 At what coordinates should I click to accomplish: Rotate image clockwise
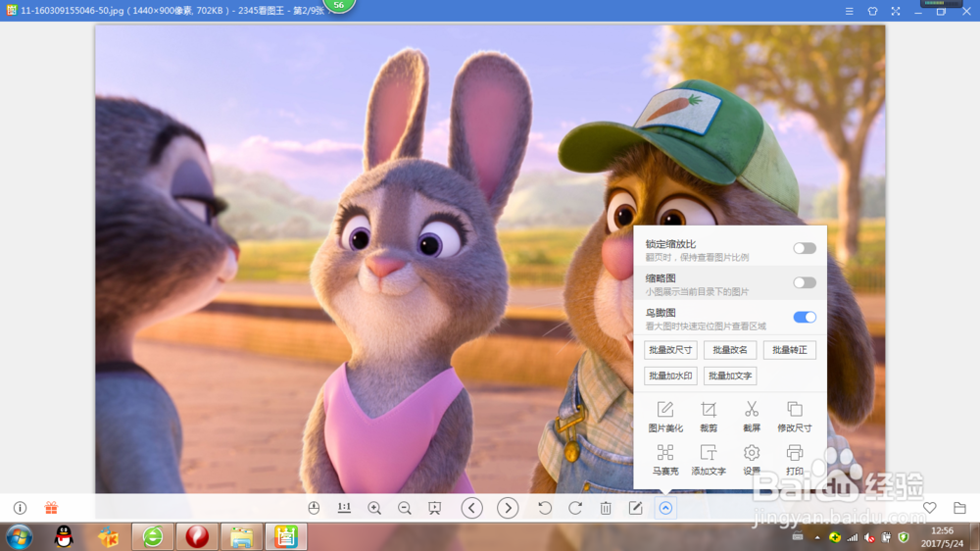[575, 508]
